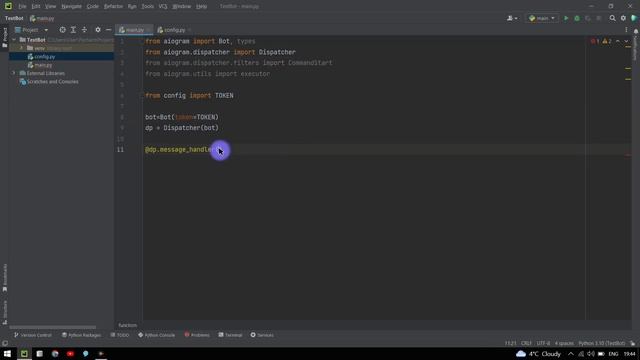640x360 pixels.
Task: Click the warning count indicator in the editor
Action: [607, 41]
